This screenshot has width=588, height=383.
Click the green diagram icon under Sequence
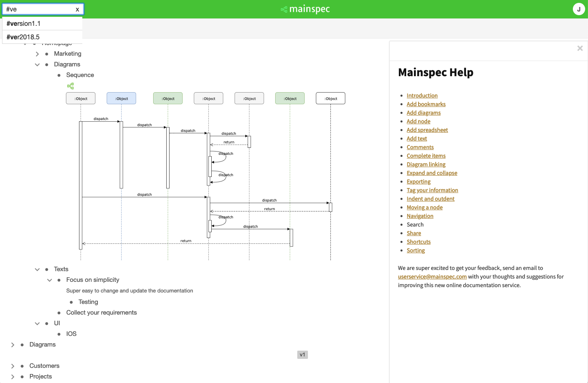[x=70, y=86]
